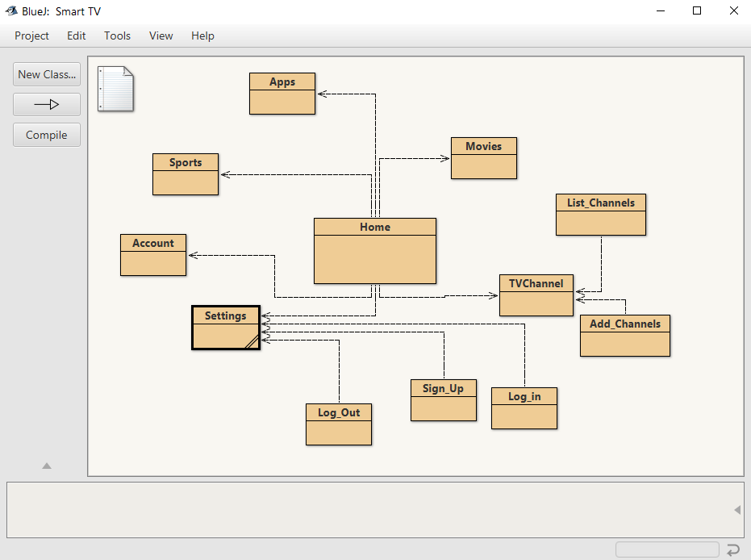Maximize the BlueJ window
751x560 pixels.
pyautogui.click(x=697, y=11)
